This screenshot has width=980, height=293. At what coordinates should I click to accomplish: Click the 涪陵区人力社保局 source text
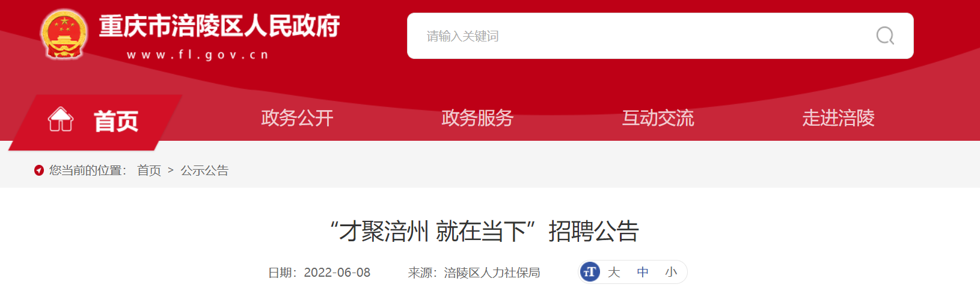492,273
